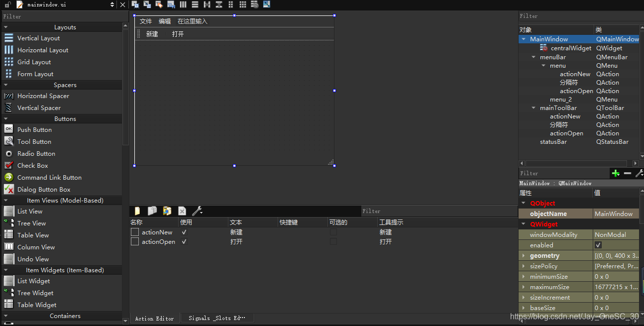Collapse the MainWindow tree node
This screenshot has width=644, height=326.
point(524,39)
